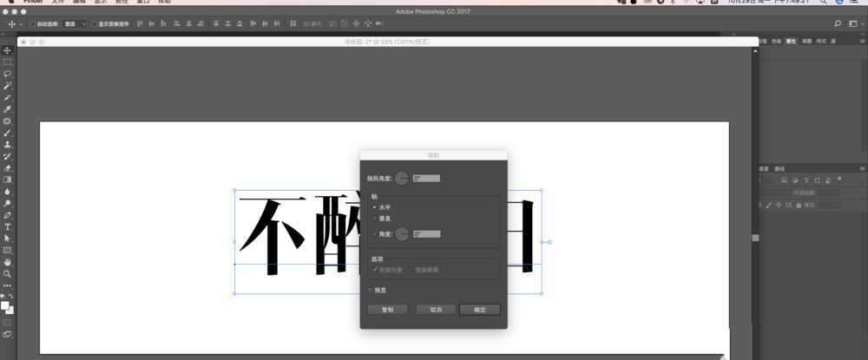
Task: Enable the 显示变换控件 checkbox
Action: 95,24
